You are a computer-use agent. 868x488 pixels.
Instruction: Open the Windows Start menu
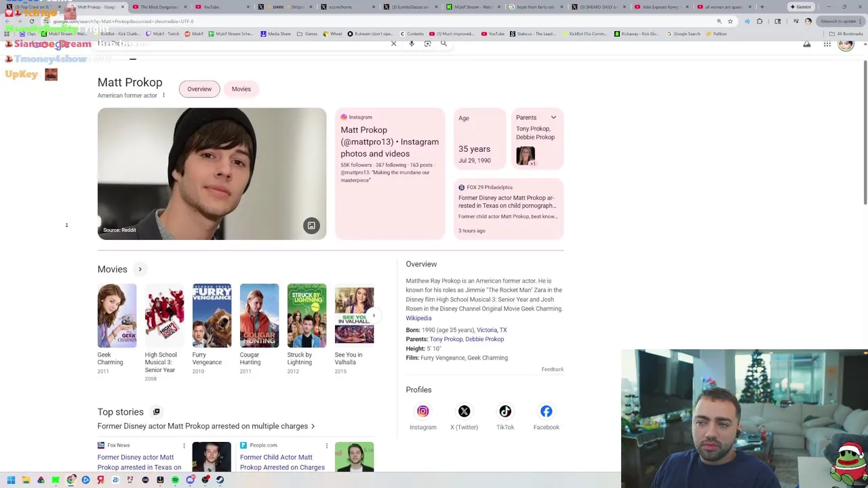[11, 480]
